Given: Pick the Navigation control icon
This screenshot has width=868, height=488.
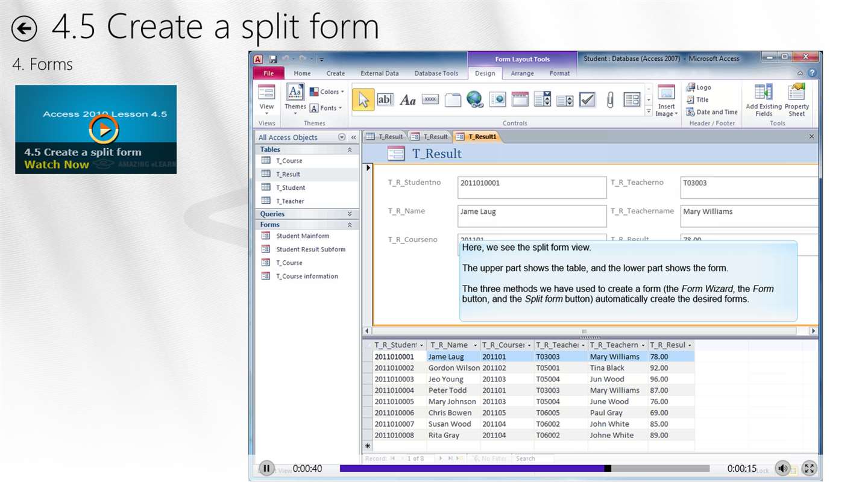Looking at the screenshot, I should pyautogui.click(x=520, y=99).
